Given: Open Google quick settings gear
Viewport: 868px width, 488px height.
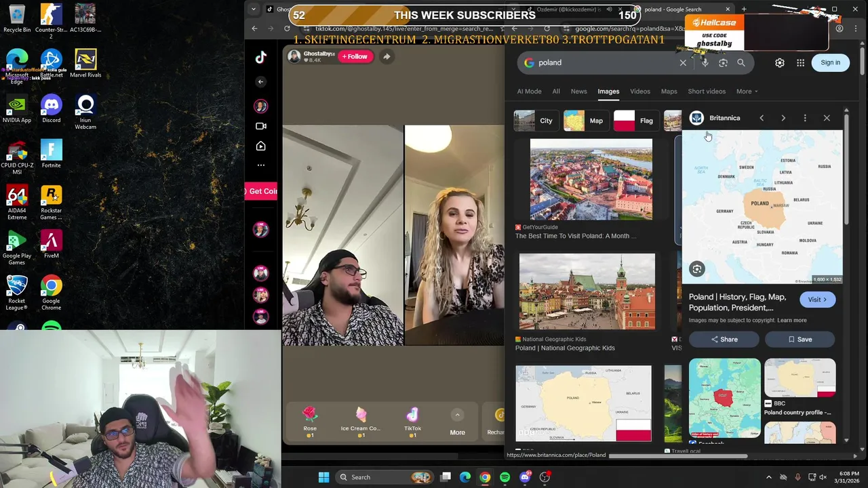Looking at the screenshot, I should click(x=780, y=62).
